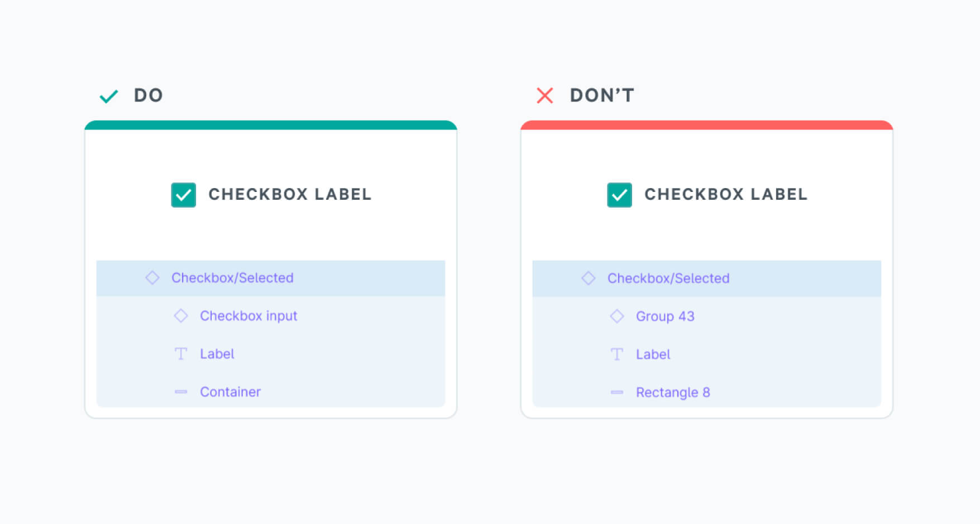
Task: Select the Group 43 layer
Action: point(665,316)
